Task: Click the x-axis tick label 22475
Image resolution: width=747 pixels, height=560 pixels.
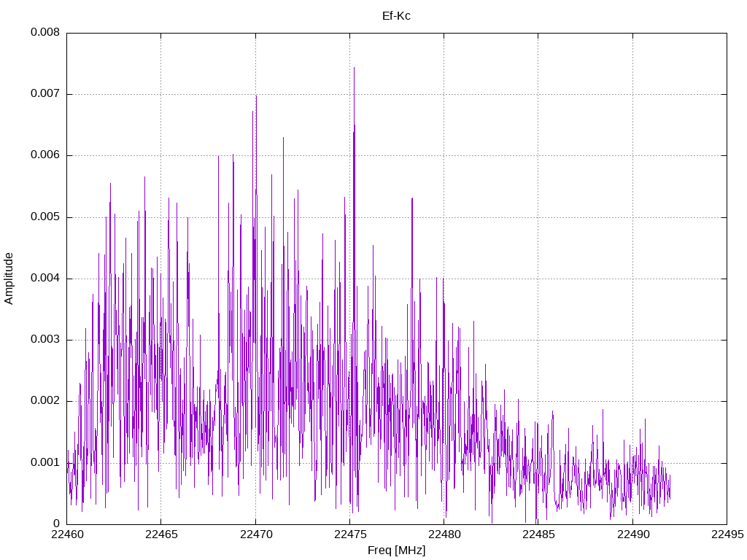Action: pyautogui.click(x=349, y=534)
